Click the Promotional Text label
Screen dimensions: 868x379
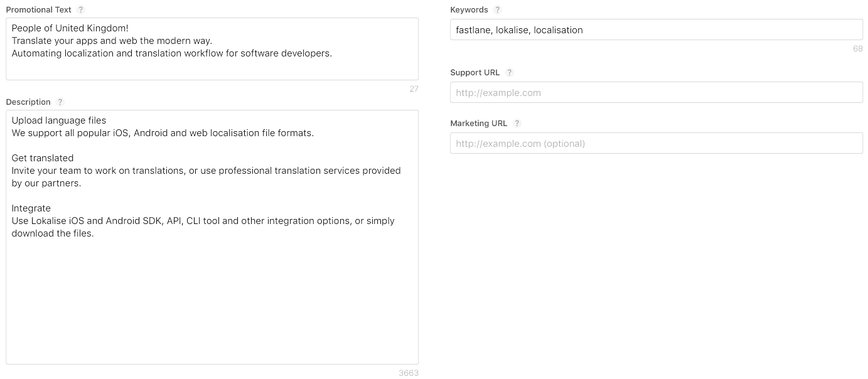coord(39,10)
